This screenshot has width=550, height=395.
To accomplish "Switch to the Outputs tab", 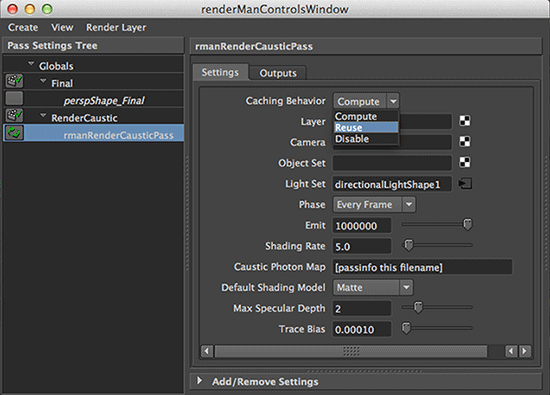I will pos(278,73).
